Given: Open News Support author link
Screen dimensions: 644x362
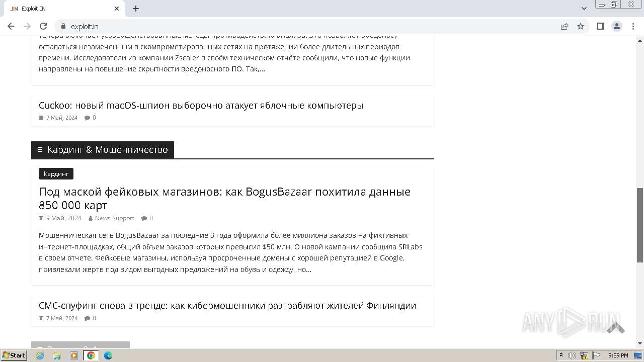Looking at the screenshot, I should pyautogui.click(x=115, y=218).
